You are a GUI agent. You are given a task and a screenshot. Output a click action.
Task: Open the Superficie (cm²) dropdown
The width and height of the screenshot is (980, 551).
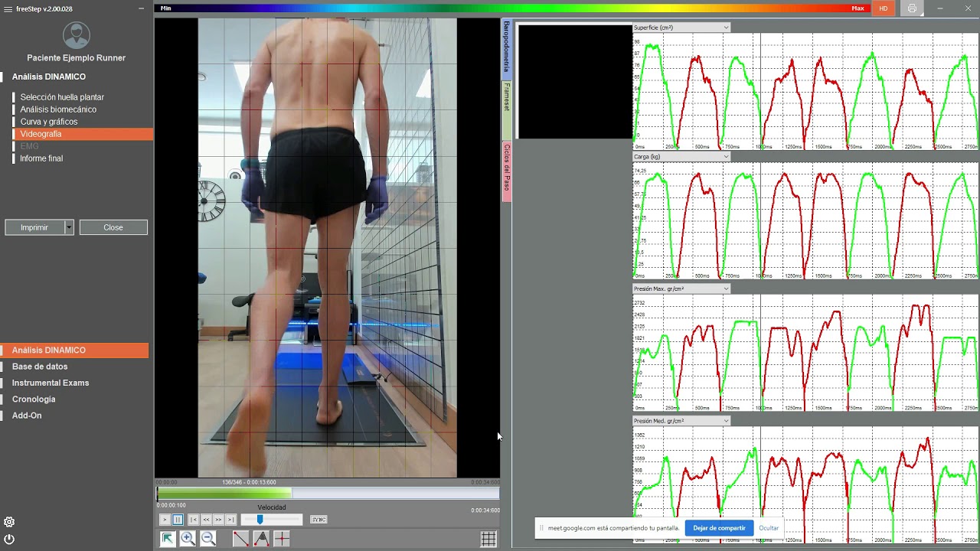click(681, 28)
